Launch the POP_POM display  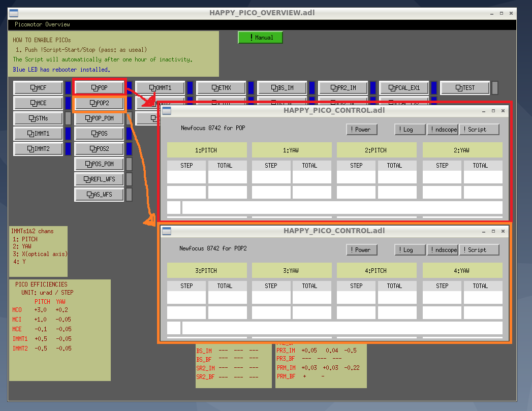100,118
